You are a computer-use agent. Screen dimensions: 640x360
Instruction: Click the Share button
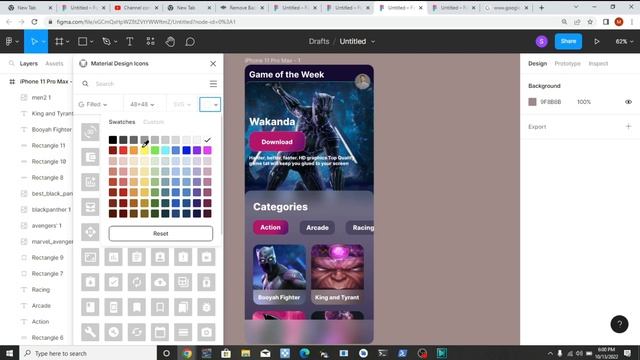click(x=568, y=42)
